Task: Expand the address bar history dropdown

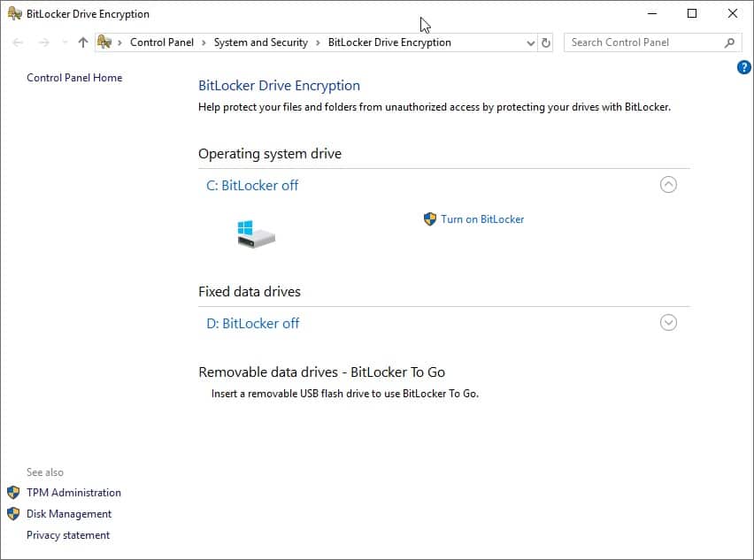Action: [x=530, y=42]
